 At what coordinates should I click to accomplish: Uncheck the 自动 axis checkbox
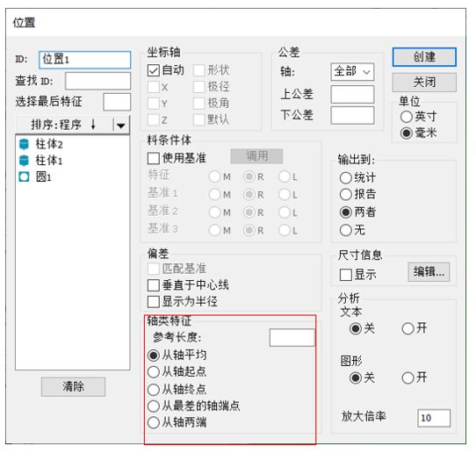154,71
